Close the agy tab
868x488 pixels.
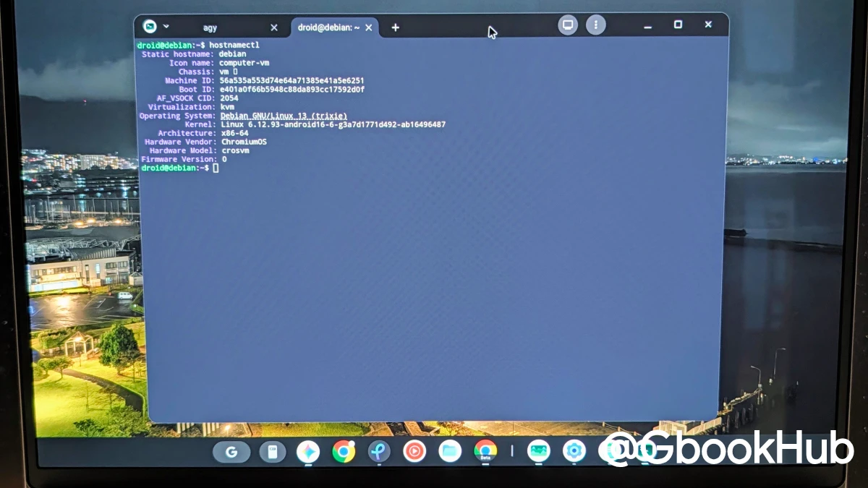[x=273, y=27]
